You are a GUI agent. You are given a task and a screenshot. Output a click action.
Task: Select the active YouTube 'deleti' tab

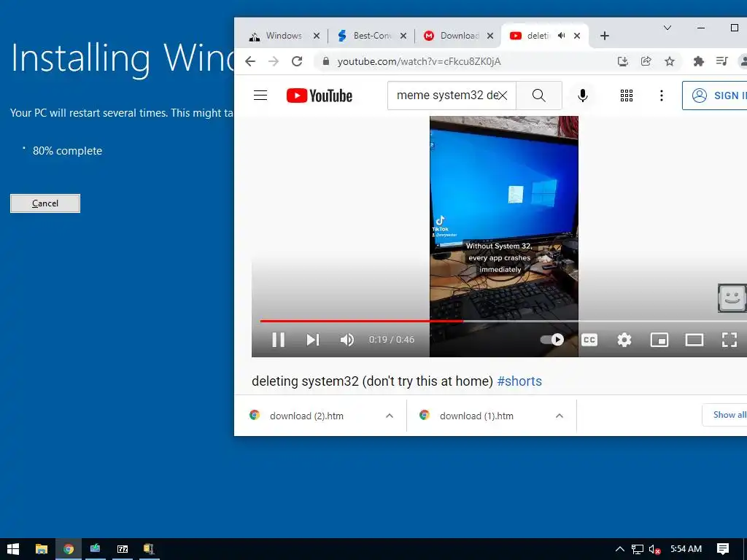pos(538,36)
